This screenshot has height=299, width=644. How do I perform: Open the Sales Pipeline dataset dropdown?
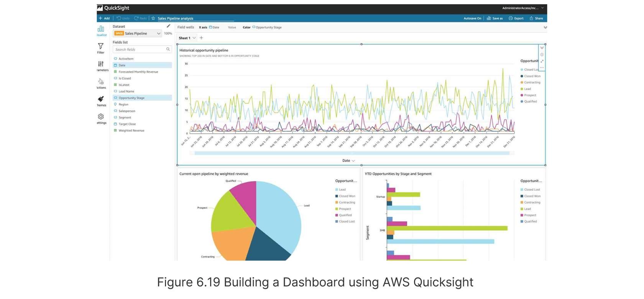(138, 33)
